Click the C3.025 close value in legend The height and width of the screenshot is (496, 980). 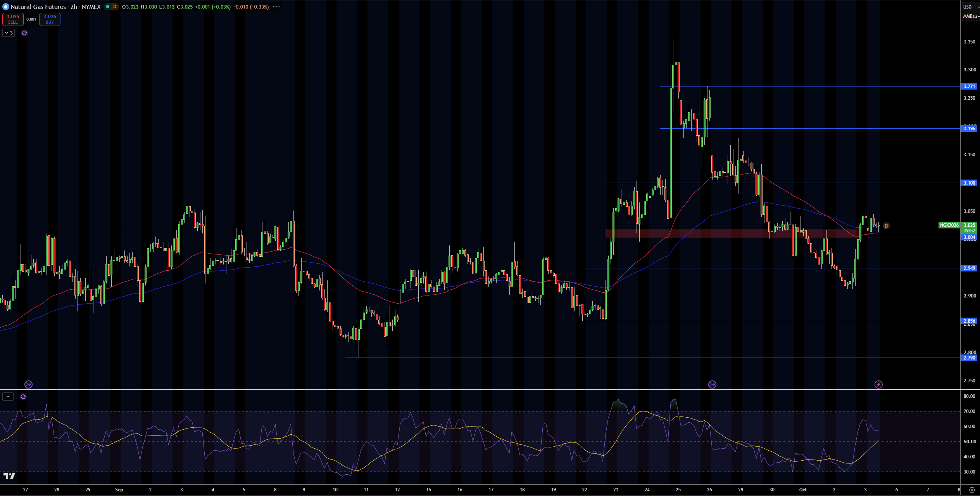[185, 7]
